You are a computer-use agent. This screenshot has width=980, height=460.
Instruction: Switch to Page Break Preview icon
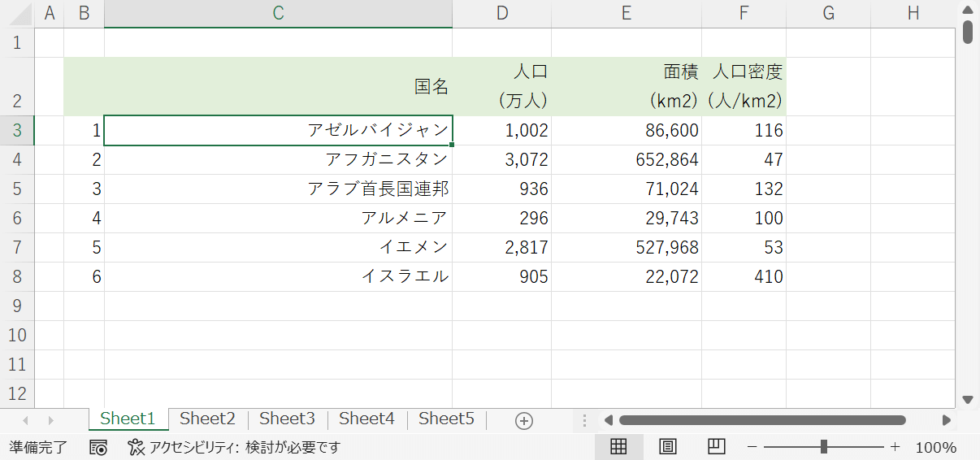click(716, 447)
